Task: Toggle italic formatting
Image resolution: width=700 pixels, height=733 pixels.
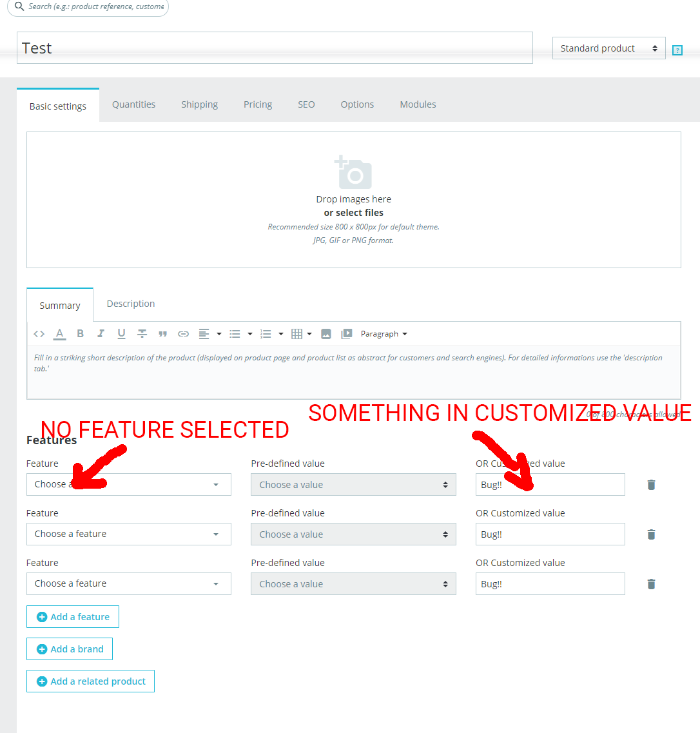Action: pos(101,334)
